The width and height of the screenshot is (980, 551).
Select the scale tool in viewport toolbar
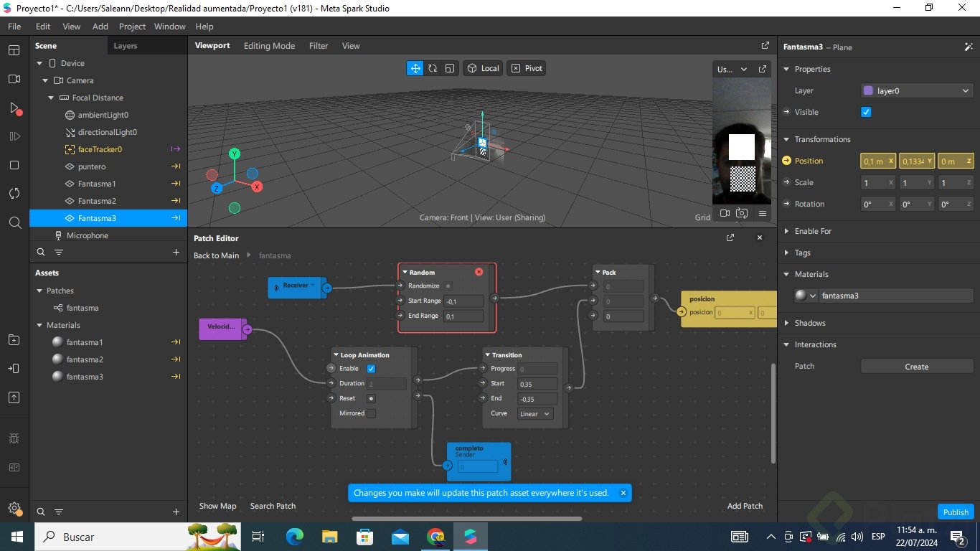[450, 68]
